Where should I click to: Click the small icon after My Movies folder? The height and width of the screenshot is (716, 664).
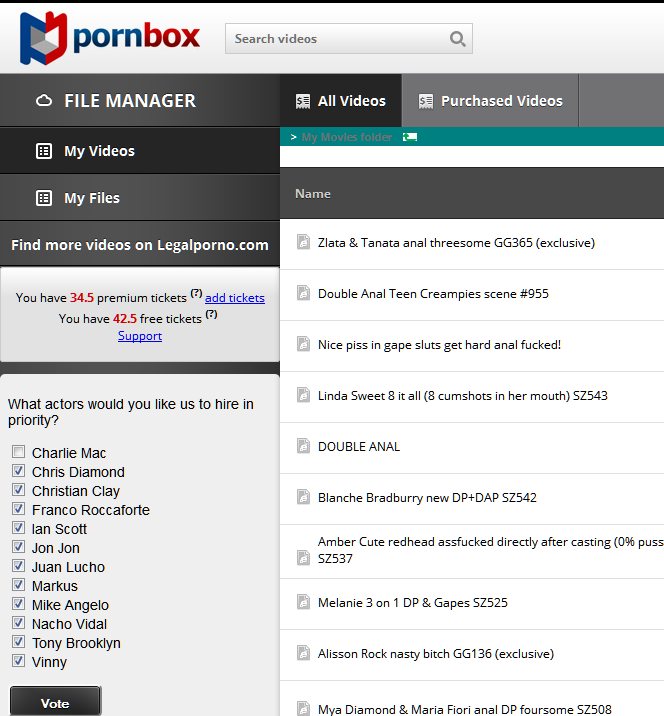pyautogui.click(x=410, y=137)
